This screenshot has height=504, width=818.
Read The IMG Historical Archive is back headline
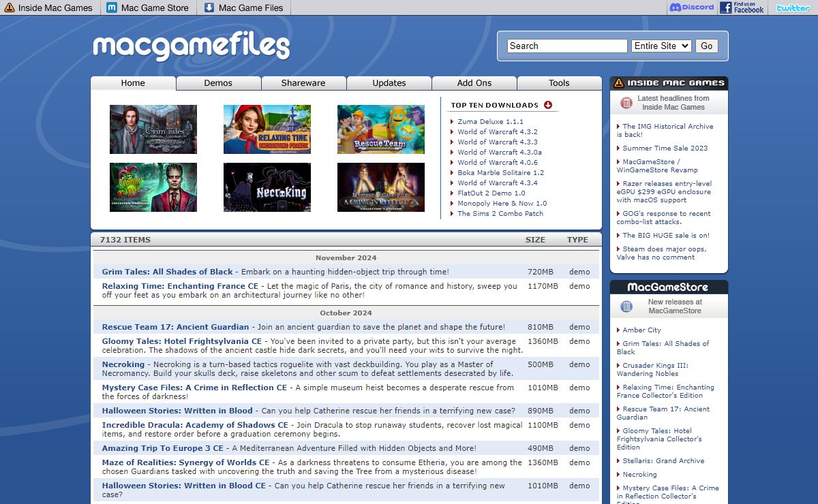coord(665,130)
